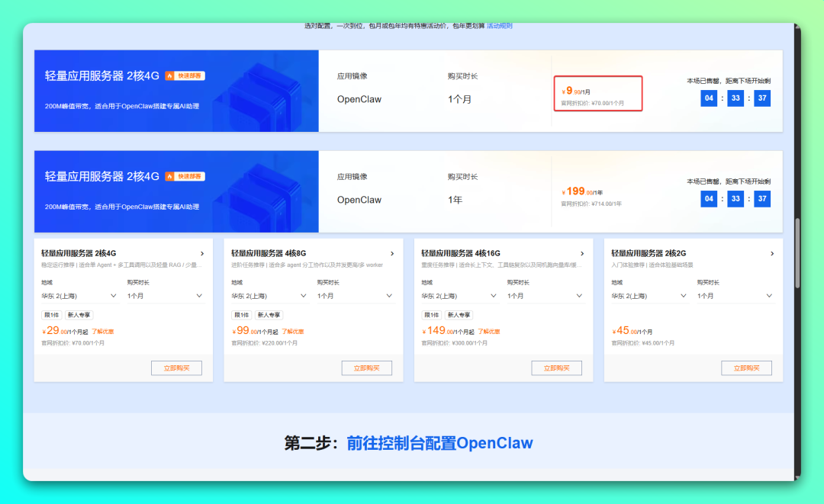Expand details on the 4核16G card
The height and width of the screenshot is (504, 824).
point(582,253)
